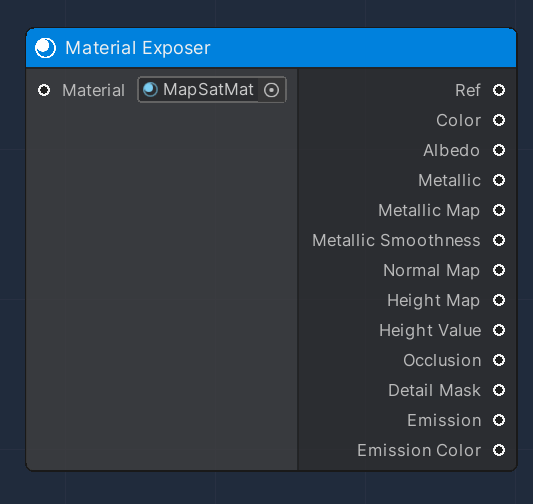Image resolution: width=533 pixels, height=504 pixels.
Task: Open the material object picker circle button
Action: coord(271,90)
